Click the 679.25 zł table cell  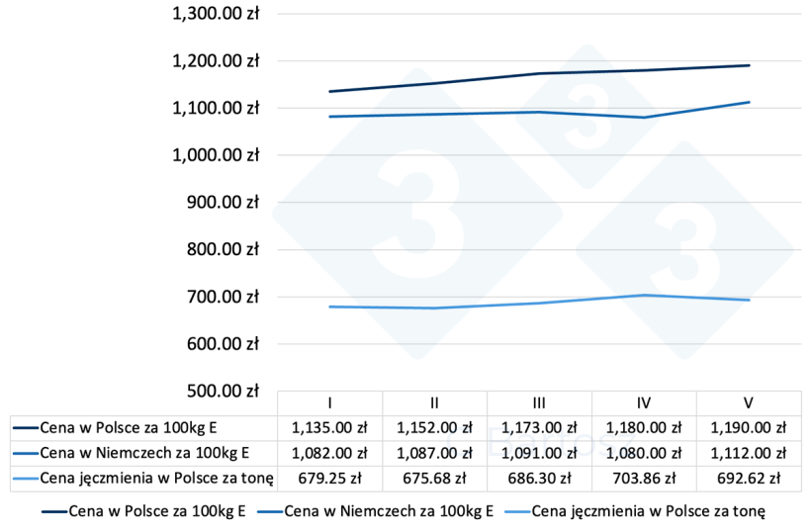click(329, 478)
